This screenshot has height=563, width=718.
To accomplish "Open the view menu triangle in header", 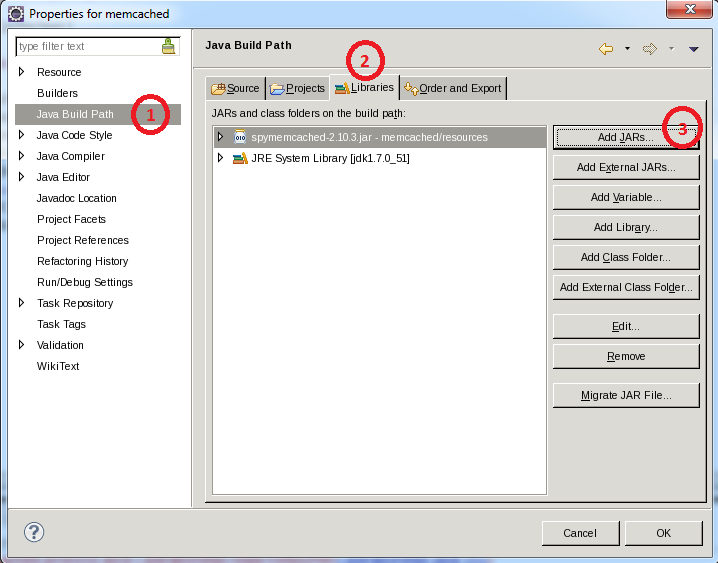I will point(693,48).
